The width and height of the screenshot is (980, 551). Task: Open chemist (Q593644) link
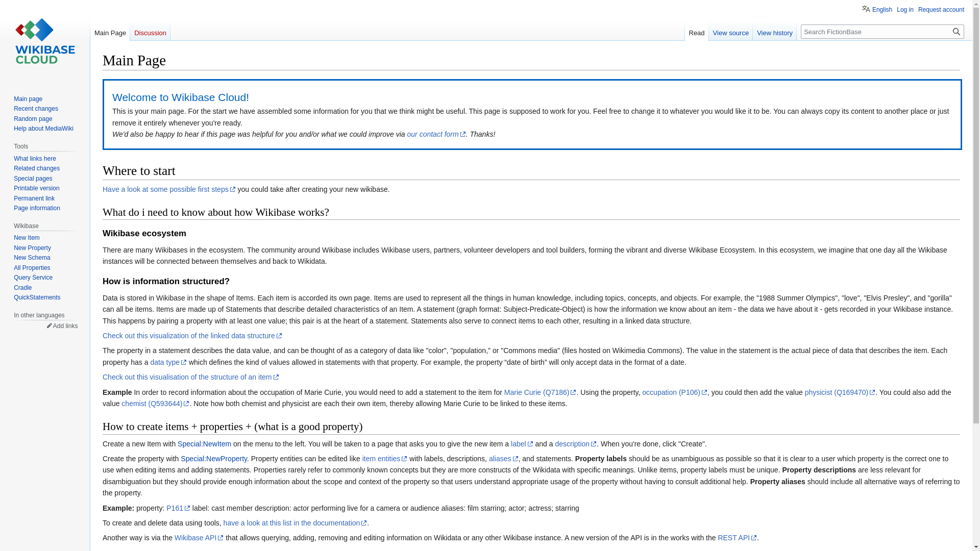point(155,404)
